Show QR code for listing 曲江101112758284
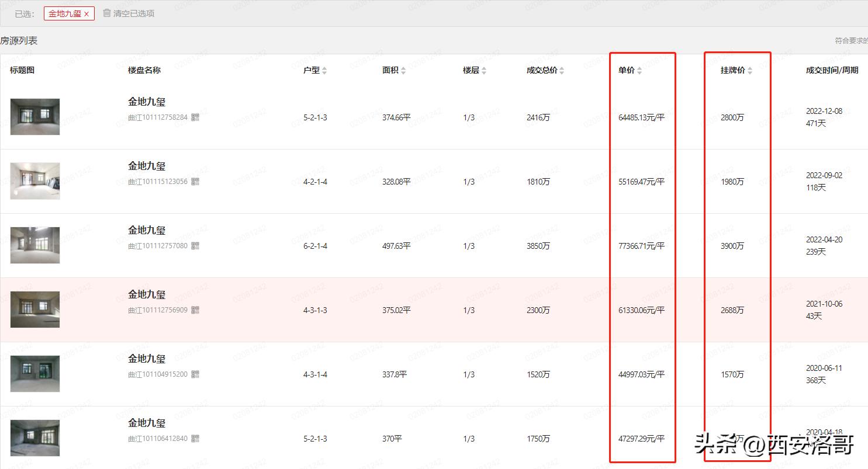The height and width of the screenshot is (469, 868). click(195, 117)
